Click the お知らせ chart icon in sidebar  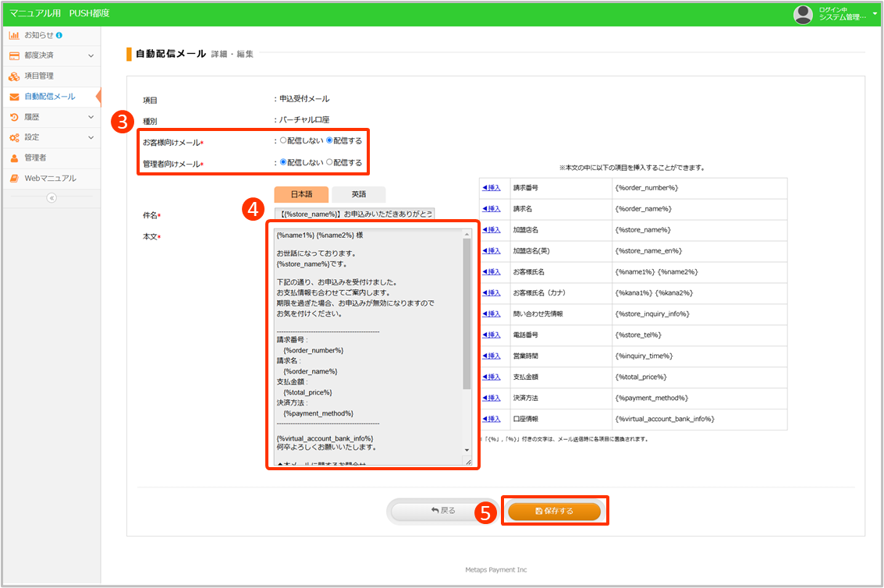tap(14, 35)
